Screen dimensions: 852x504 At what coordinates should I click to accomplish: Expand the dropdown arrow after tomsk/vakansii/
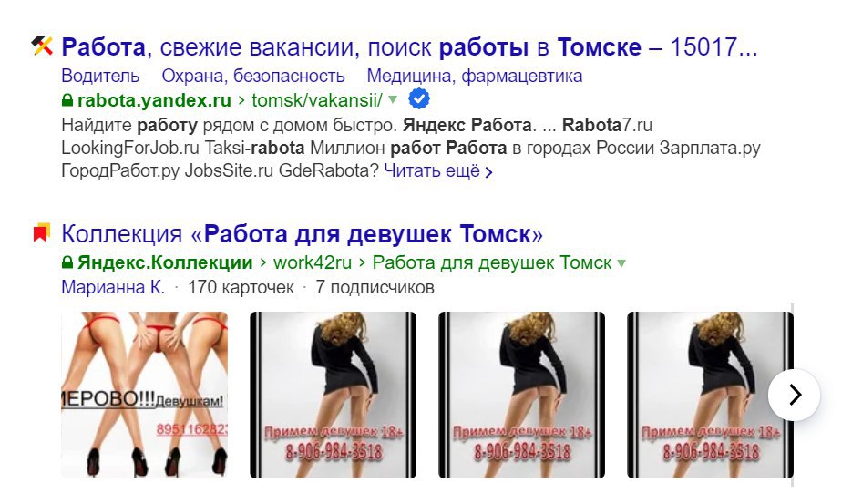click(393, 100)
